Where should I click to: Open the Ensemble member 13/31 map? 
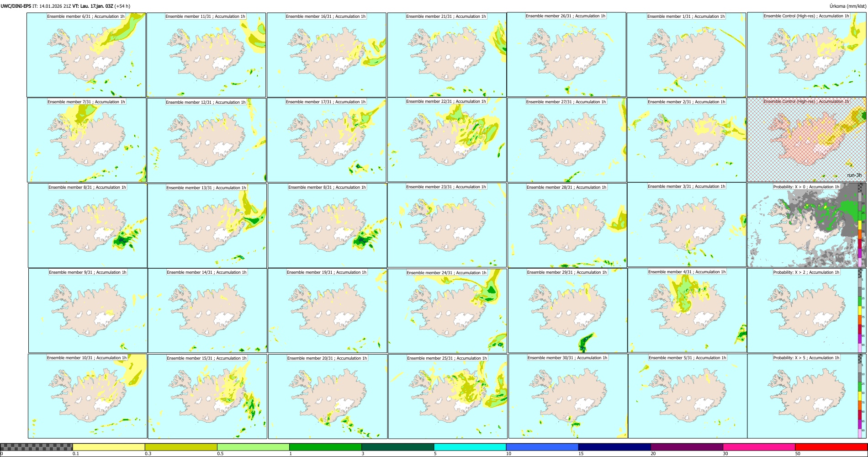pyautogui.click(x=207, y=225)
